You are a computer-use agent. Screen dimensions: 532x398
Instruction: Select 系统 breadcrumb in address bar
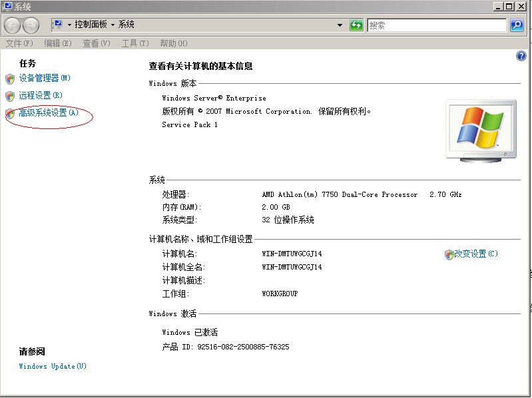tap(126, 25)
